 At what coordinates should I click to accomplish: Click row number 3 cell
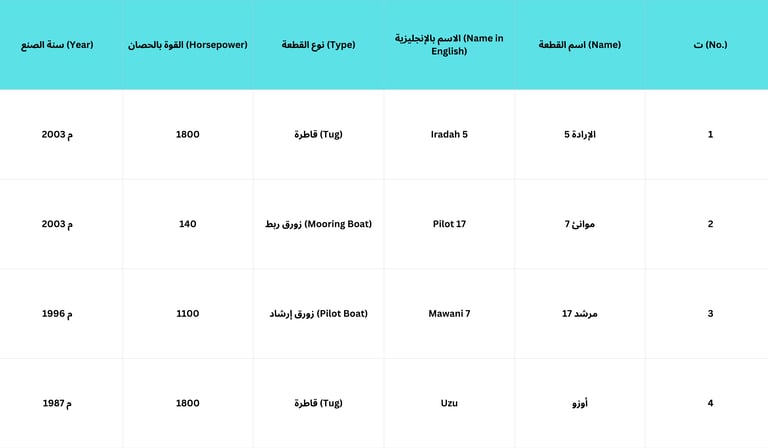point(710,313)
